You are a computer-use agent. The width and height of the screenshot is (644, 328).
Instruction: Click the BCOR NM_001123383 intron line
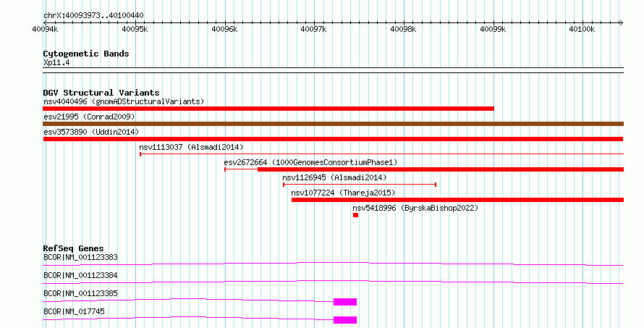click(333, 264)
